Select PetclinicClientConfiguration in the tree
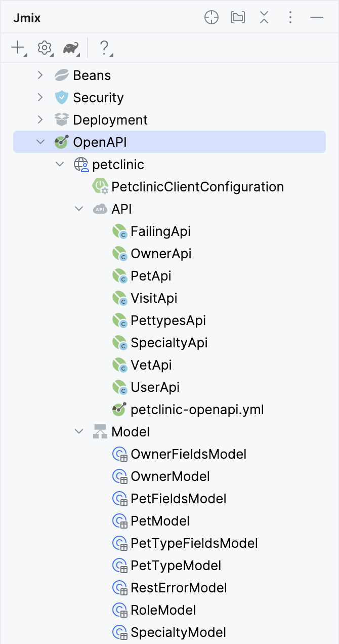The width and height of the screenshot is (339, 644). point(197,187)
